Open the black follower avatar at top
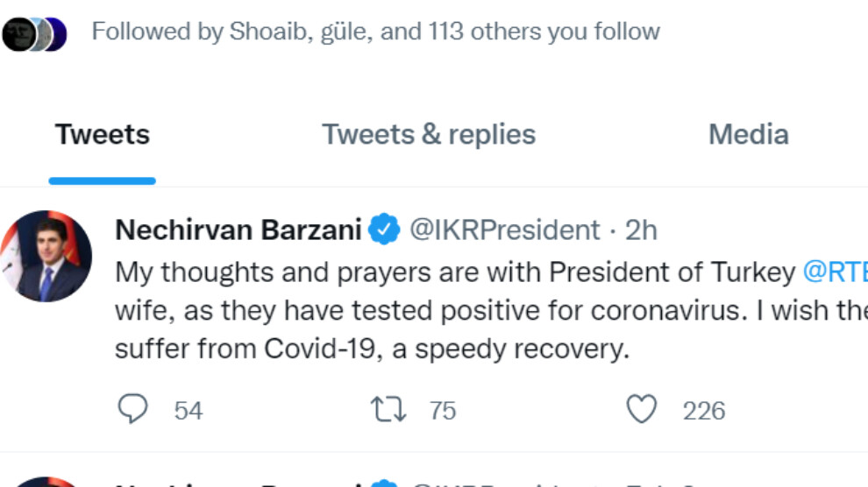The image size is (868, 487). click(x=18, y=34)
